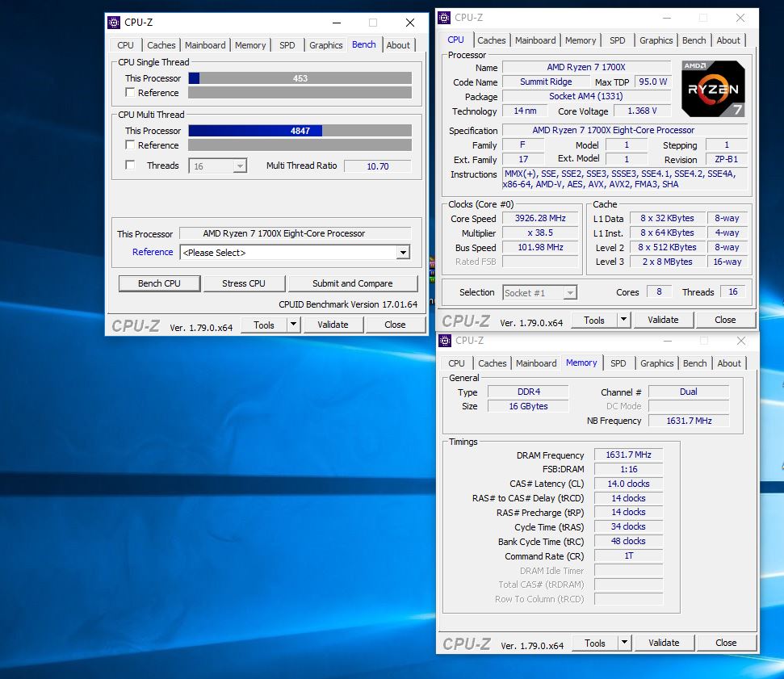Click the Close button in Bench window
784x679 pixels.
point(395,325)
